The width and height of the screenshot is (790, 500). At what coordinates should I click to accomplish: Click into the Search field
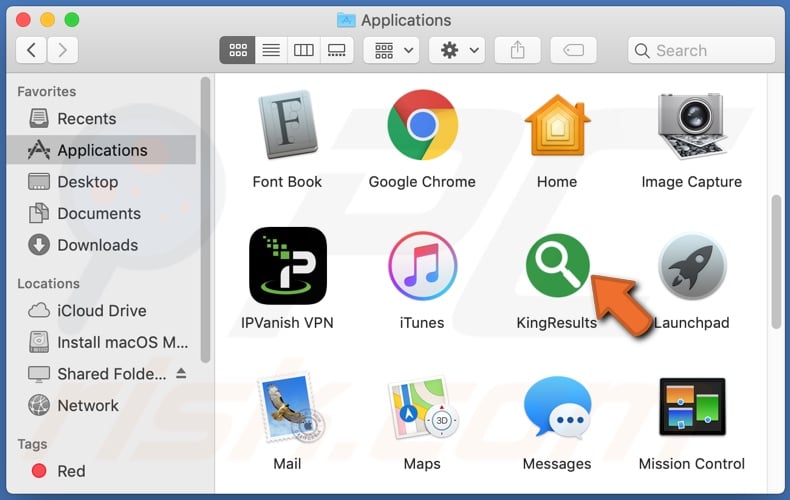click(701, 50)
